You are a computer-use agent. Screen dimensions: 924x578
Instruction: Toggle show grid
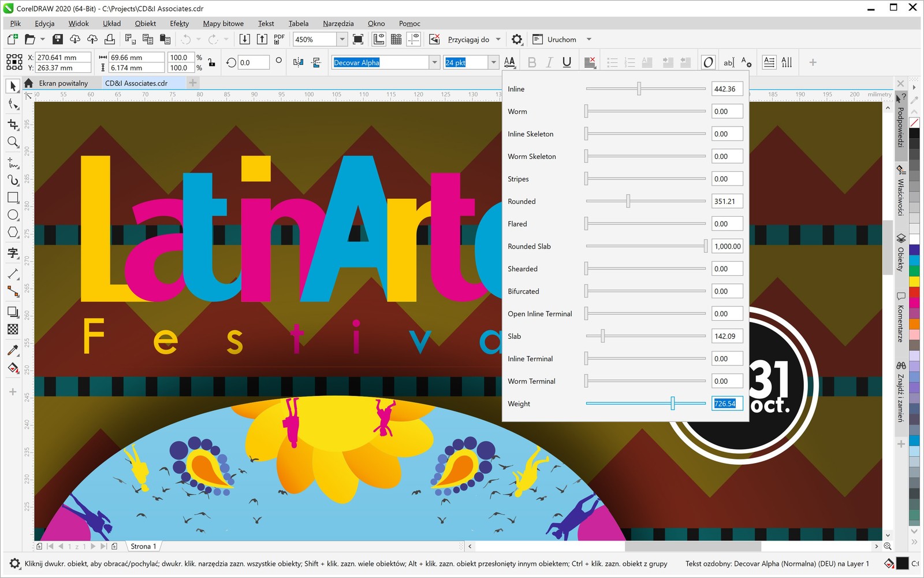click(x=396, y=39)
